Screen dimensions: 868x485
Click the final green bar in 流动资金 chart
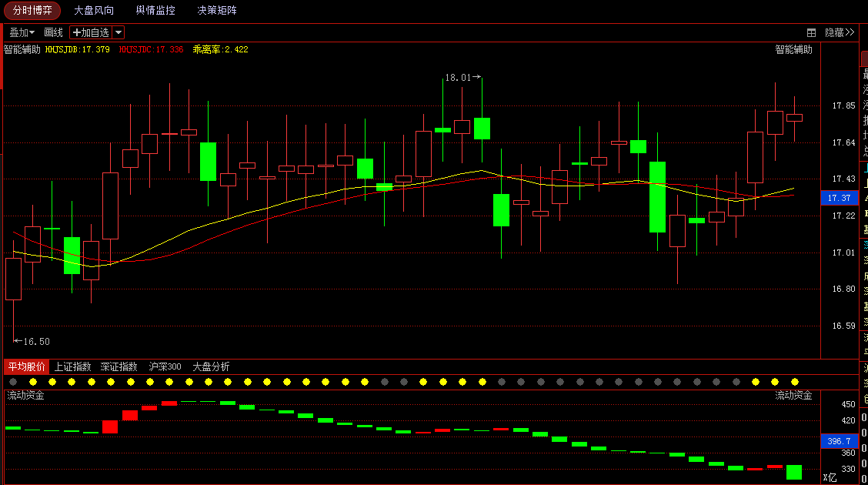pos(794,472)
